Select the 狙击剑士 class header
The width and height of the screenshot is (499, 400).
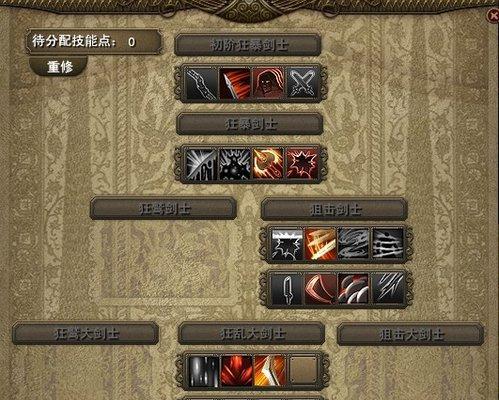(x=334, y=209)
